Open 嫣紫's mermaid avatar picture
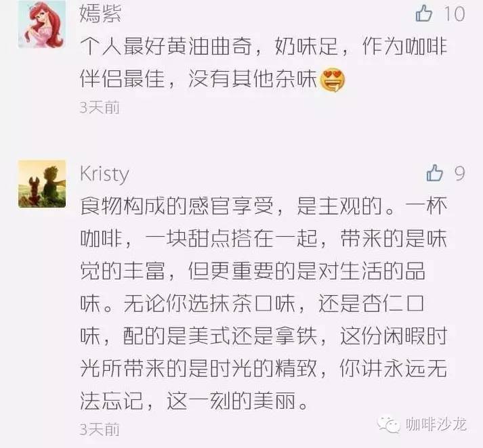This screenshot has width=483, height=448. pos(42,24)
